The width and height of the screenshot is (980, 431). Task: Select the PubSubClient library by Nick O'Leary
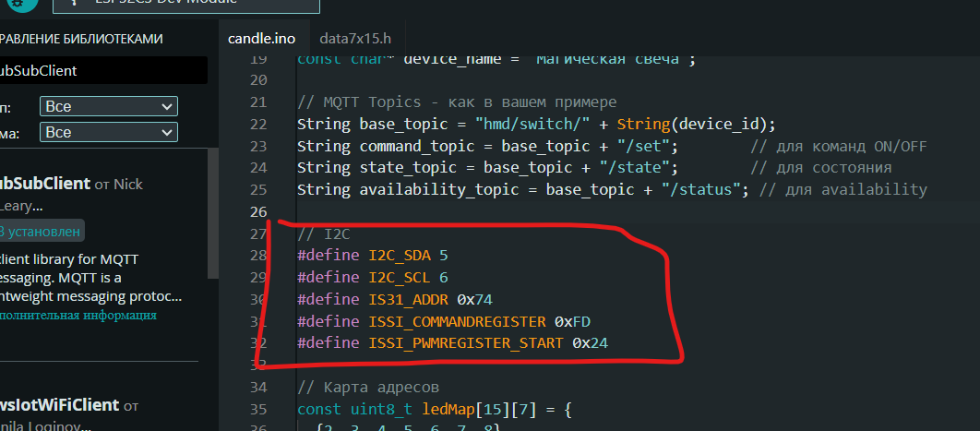coord(46,184)
